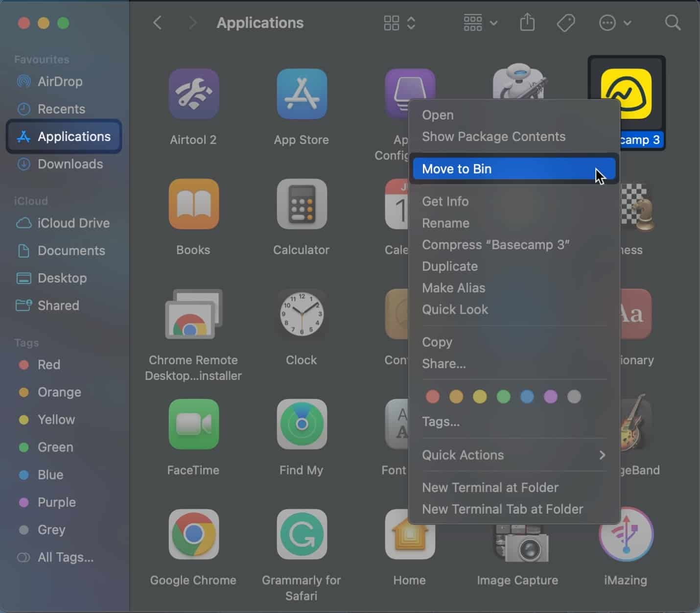Click the Share toolbar icon

tap(527, 23)
